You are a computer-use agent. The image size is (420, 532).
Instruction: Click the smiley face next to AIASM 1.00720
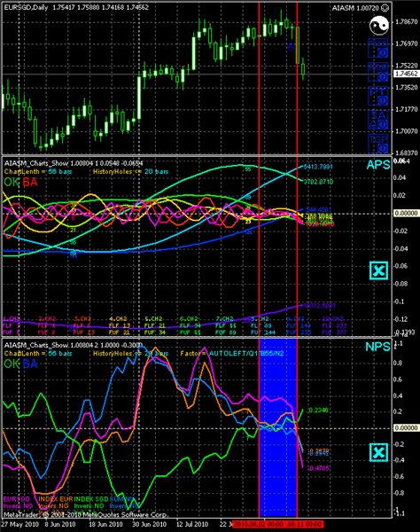[x=385, y=7]
